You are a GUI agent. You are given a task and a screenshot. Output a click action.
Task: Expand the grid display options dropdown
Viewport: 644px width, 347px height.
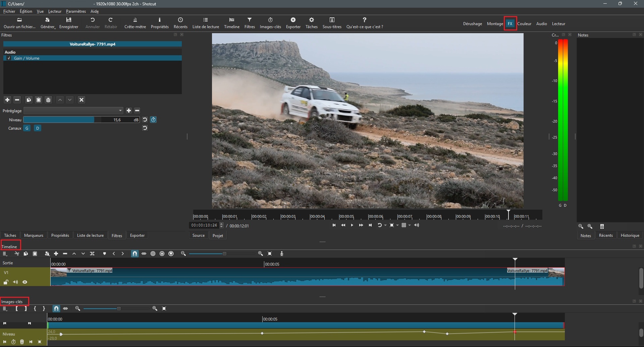click(x=410, y=225)
